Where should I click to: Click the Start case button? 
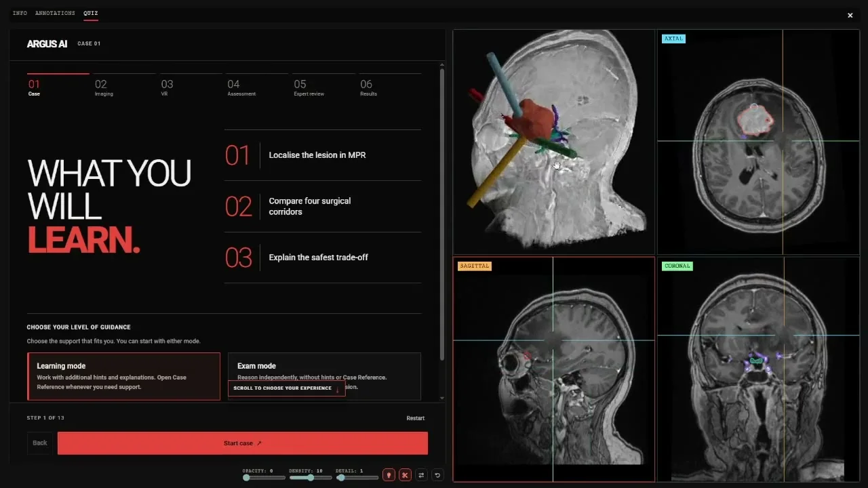tap(243, 443)
